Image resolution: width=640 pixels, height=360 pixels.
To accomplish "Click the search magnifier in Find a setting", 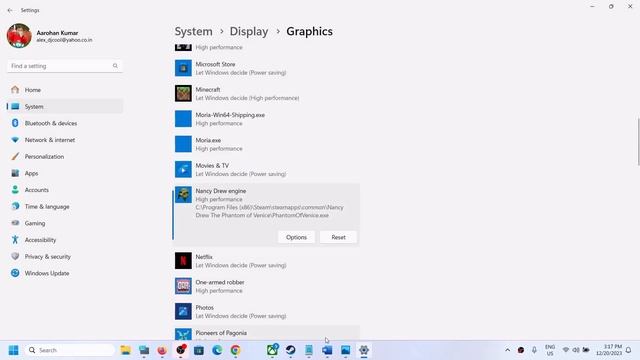I will pos(115,66).
